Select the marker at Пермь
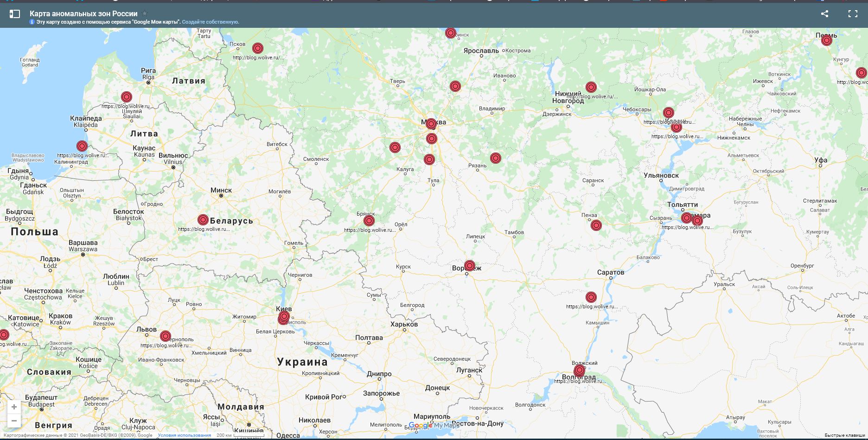The height and width of the screenshot is (440, 868). [827, 40]
